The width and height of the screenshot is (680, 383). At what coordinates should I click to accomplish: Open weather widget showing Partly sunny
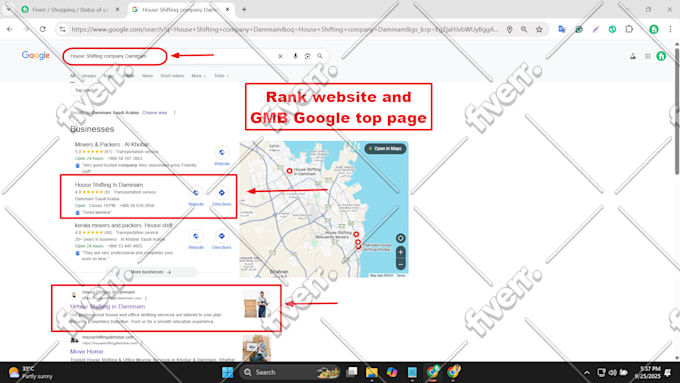pyautogui.click(x=30, y=372)
